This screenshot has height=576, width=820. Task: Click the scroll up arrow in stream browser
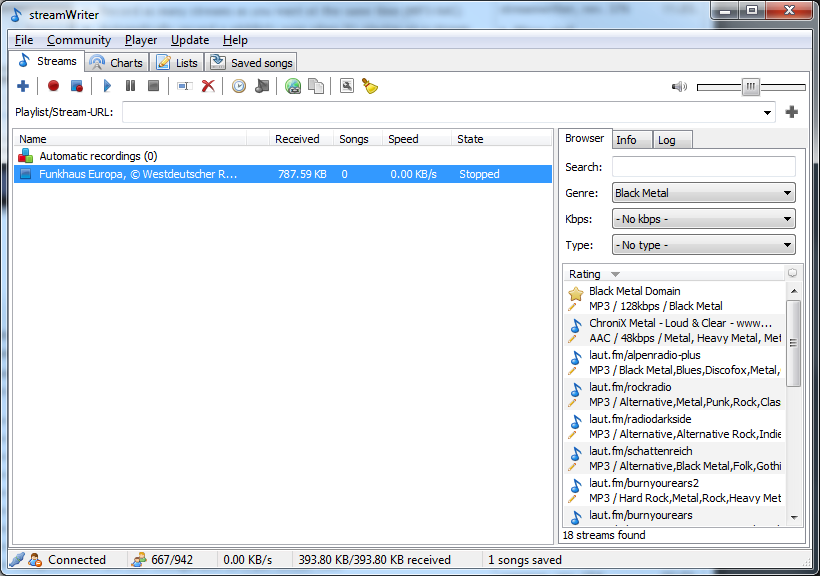pos(794,290)
